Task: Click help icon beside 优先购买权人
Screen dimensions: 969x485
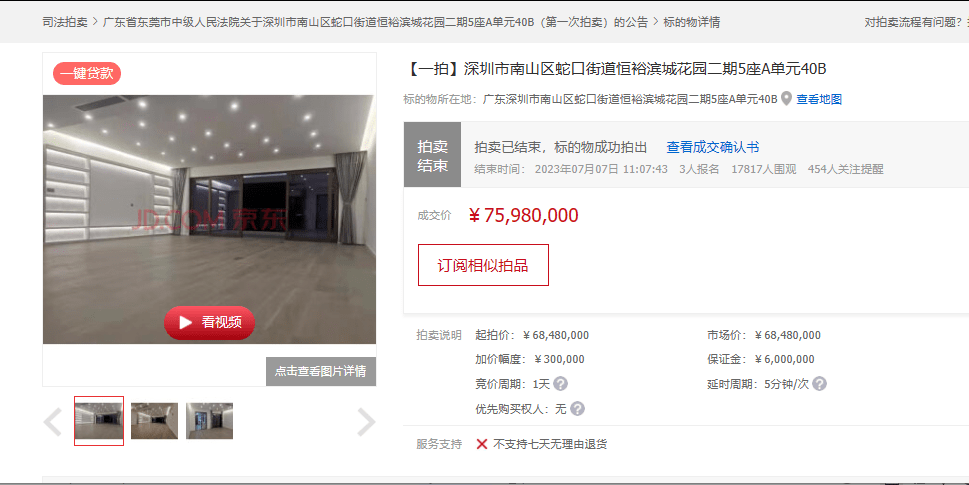Action: click(x=577, y=408)
